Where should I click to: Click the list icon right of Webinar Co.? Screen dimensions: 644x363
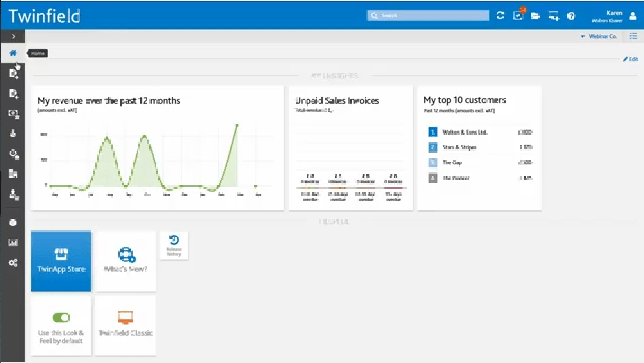point(633,36)
